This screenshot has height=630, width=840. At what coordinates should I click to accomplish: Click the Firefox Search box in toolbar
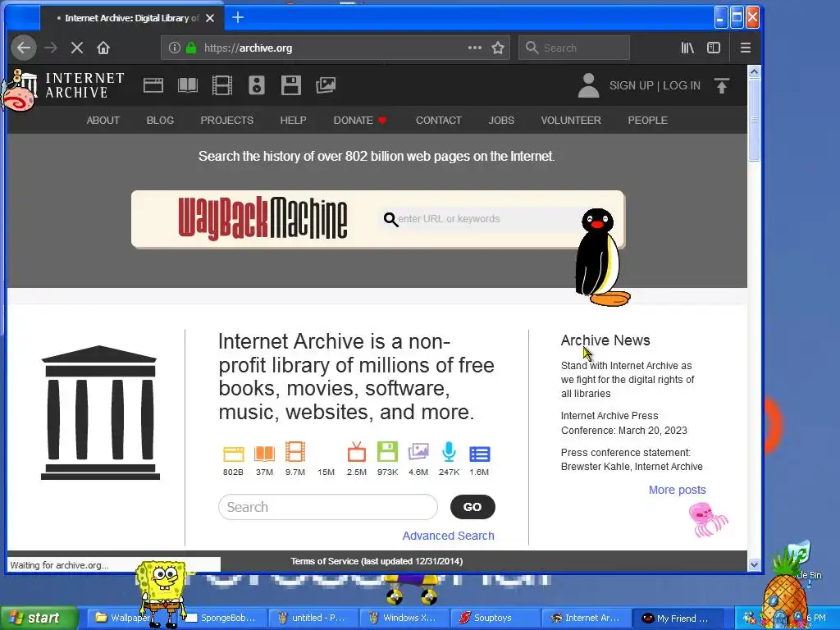(573, 48)
